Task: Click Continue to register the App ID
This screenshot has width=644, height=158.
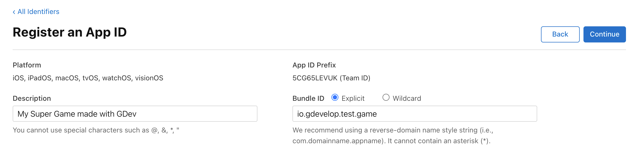Action: [x=604, y=34]
